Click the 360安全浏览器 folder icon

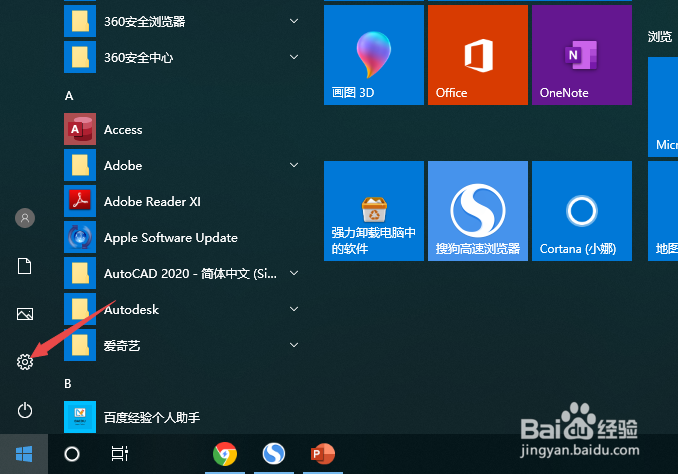80,21
